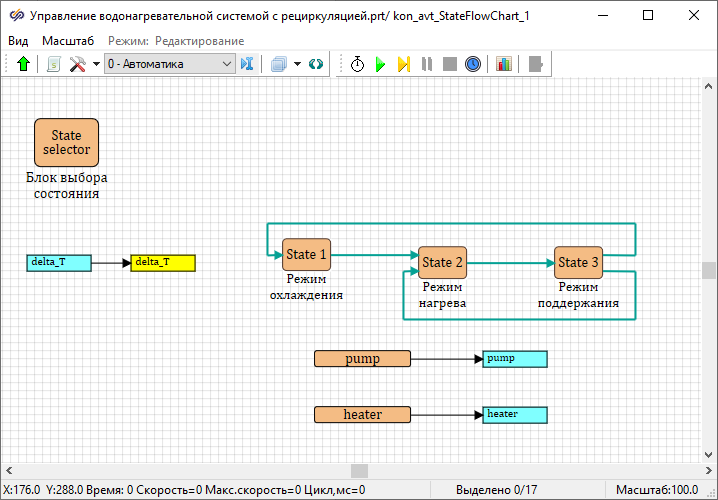Select the State selector block
Viewport: 718px width, 500px height.
pos(66,142)
